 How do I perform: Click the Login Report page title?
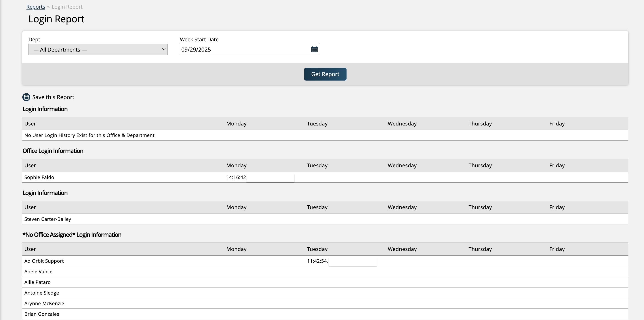(x=56, y=19)
